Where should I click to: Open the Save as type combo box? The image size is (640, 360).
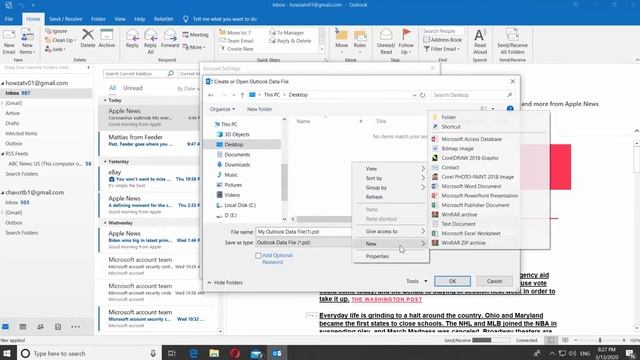click(303, 242)
